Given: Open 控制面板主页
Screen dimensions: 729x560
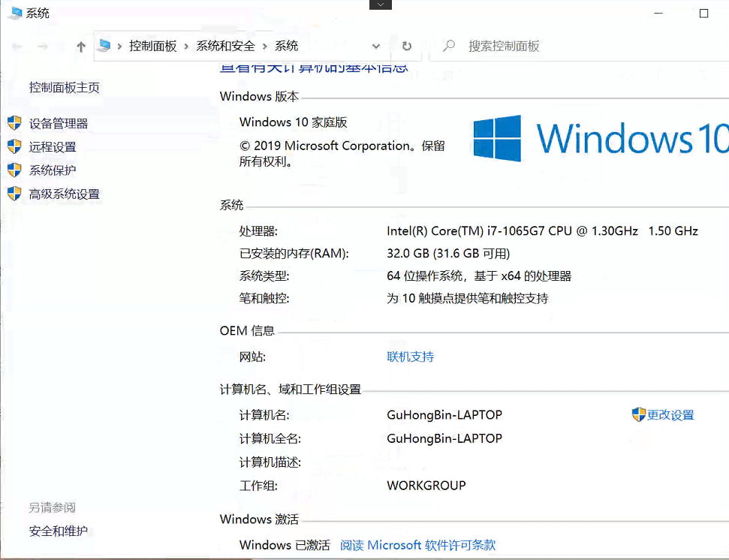Looking at the screenshot, I should point(64,87).
